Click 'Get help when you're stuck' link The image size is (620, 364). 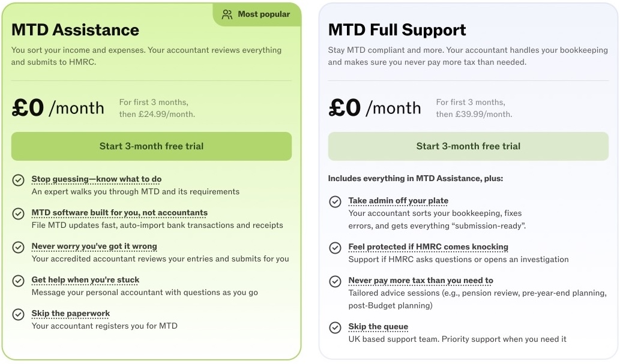[x=85, y=279]
